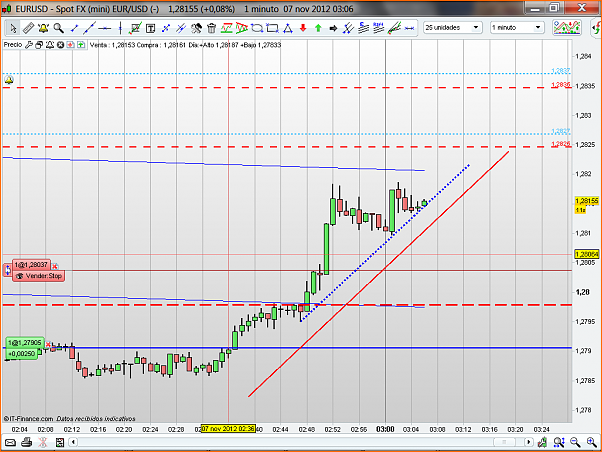602x452 pixels.
Task: Click the bottom bar chart pointer icon
Action: pos(542,442)
